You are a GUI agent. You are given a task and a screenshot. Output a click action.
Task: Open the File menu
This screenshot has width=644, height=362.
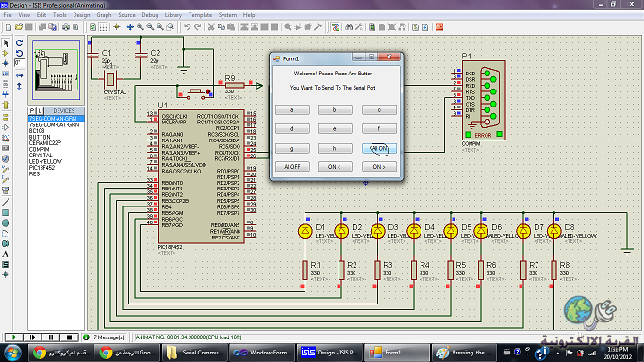tap(8, 15)
